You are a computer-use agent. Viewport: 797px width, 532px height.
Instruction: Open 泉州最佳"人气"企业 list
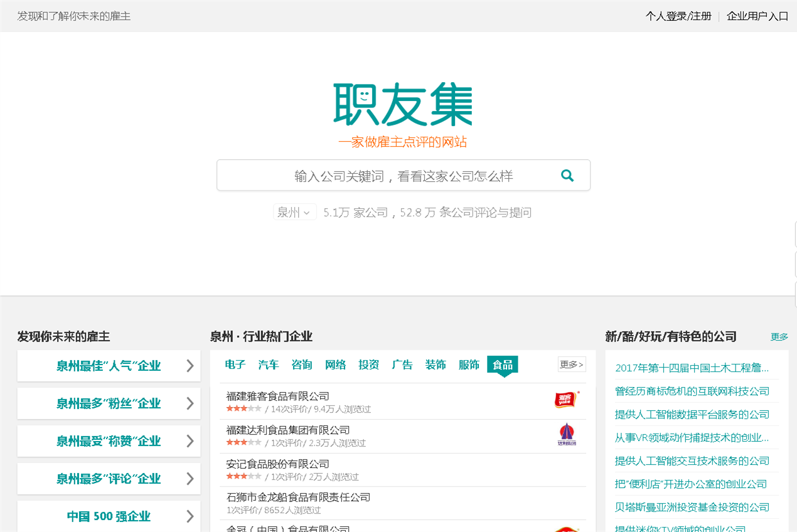(x=109, y=366)
